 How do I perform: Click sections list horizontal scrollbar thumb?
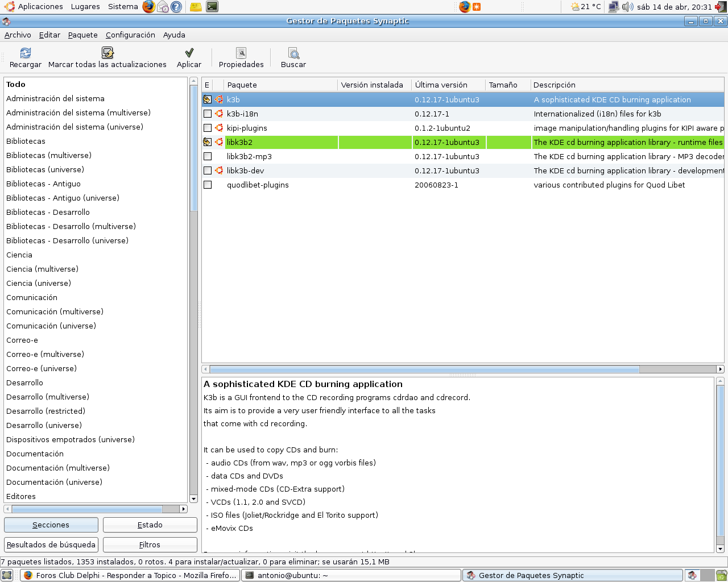coord(87,509)
